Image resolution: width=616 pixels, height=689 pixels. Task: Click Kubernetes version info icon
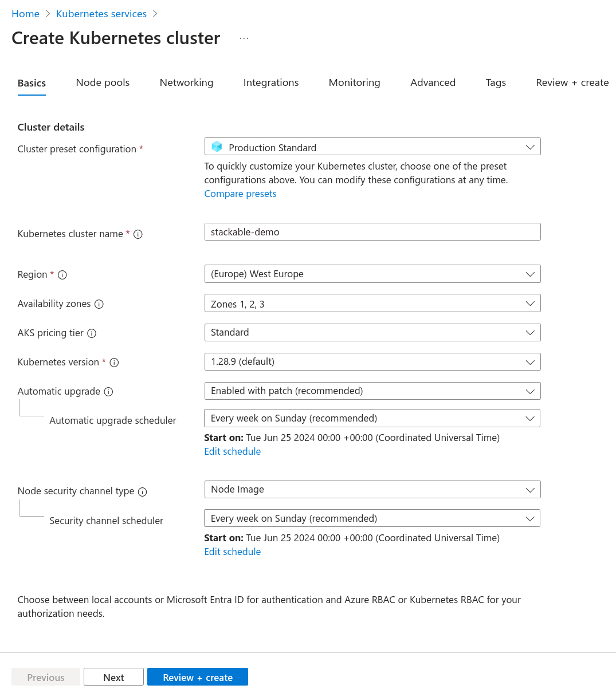[x=114, y=363]
